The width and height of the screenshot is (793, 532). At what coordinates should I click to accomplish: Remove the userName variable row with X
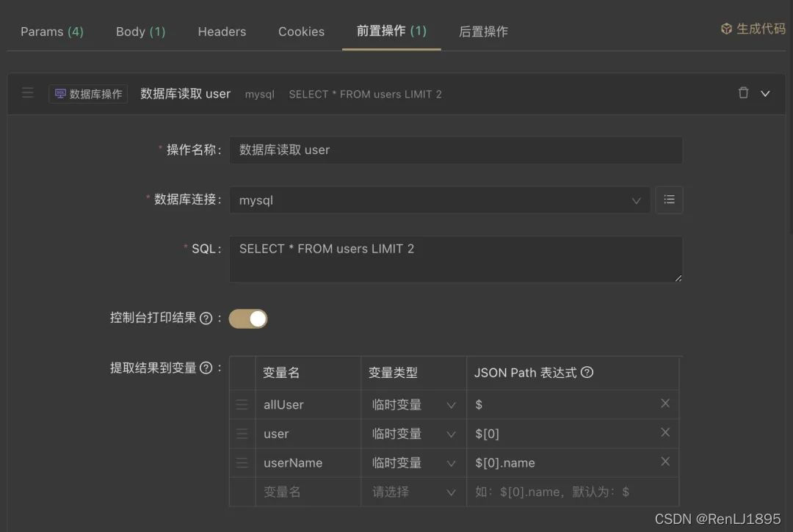point(665,462)
